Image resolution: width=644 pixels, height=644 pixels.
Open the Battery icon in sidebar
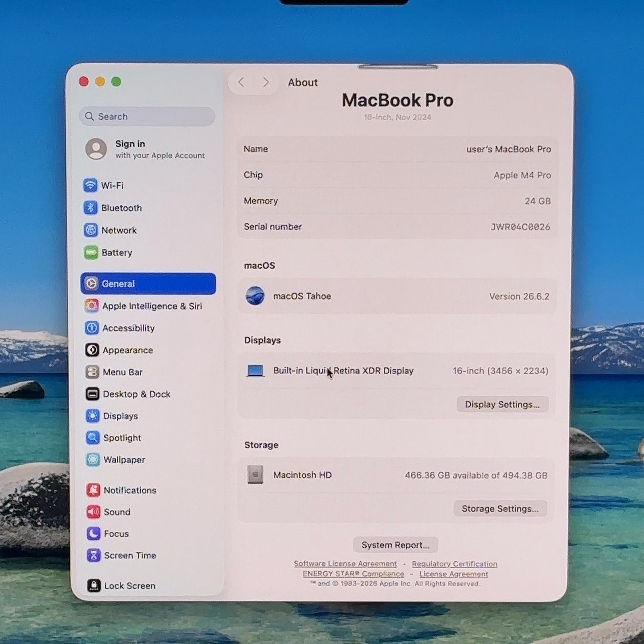(x=91, y=252)
